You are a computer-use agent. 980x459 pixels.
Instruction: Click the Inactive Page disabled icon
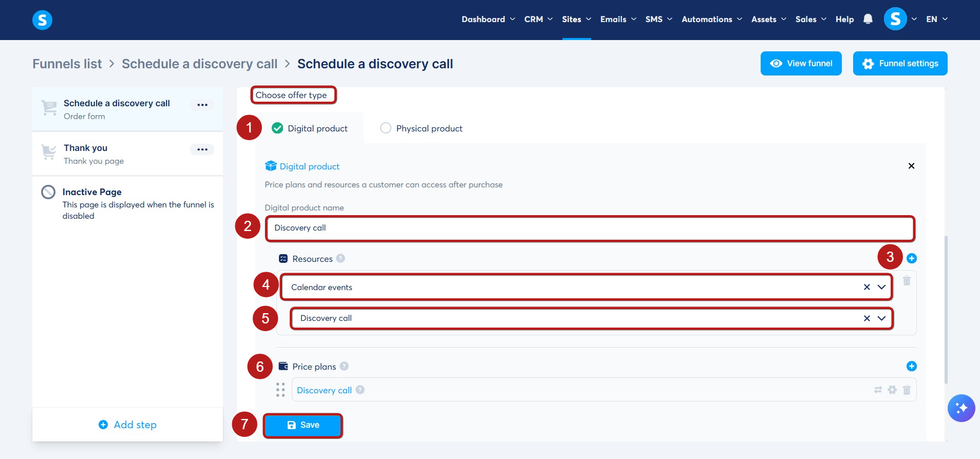tap(48, 192)
